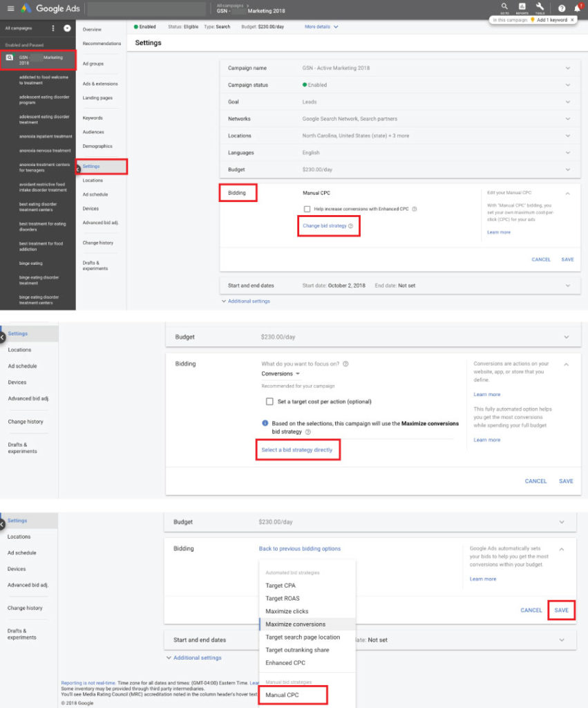Click Back to previous bidding options
The height and width of the screenshot is (708, 588).
point(300,548)
